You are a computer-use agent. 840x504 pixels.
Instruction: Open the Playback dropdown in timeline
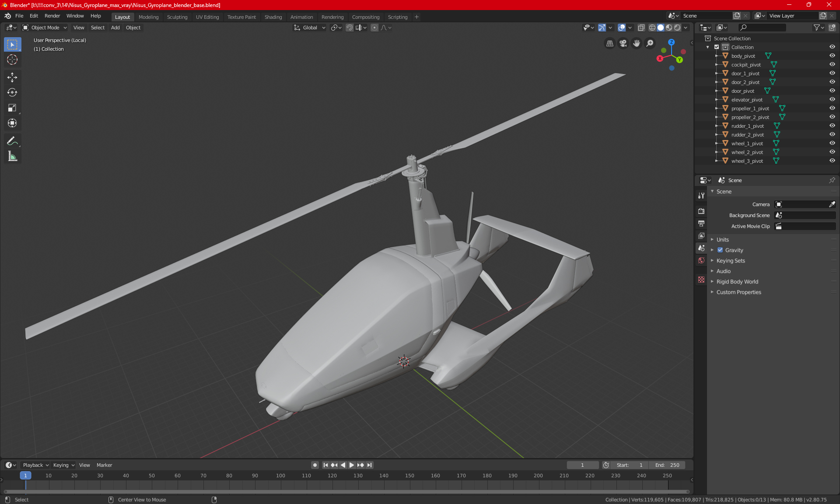(35, 465)
